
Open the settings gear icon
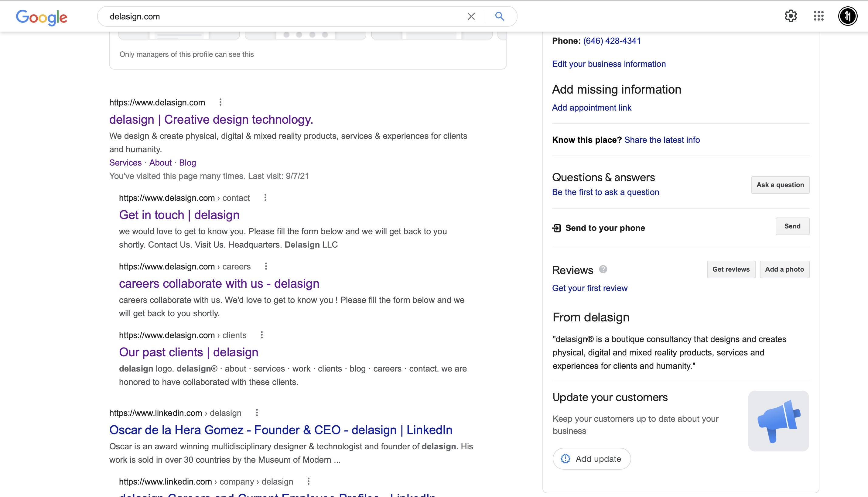[791, 16]
